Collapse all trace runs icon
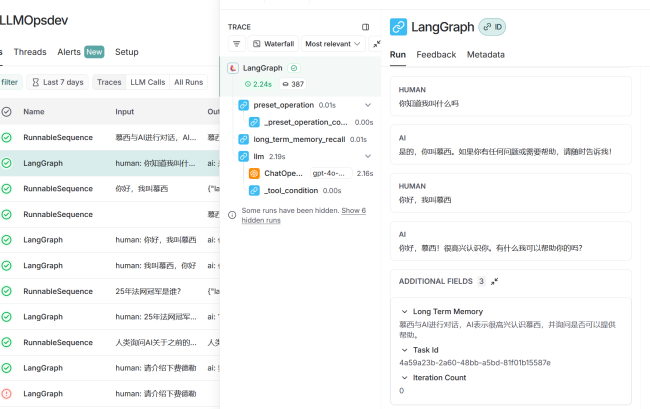 coord(376,44)
